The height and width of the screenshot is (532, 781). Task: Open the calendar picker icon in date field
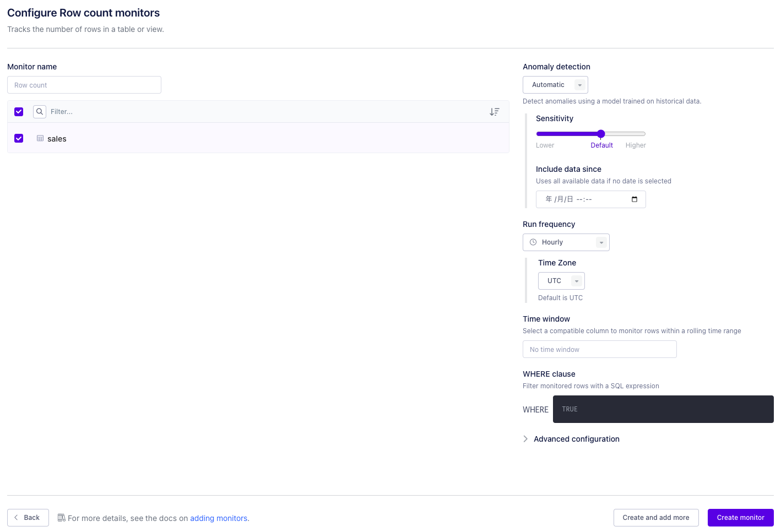634,199
